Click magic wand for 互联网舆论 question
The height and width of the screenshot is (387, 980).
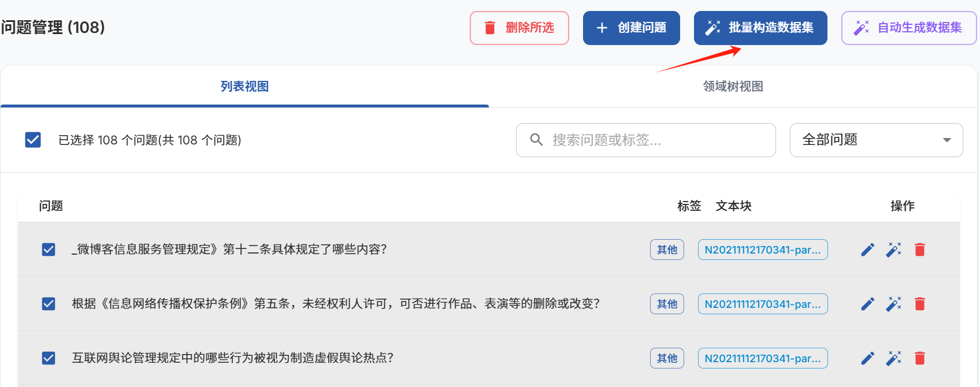point(893,358)
